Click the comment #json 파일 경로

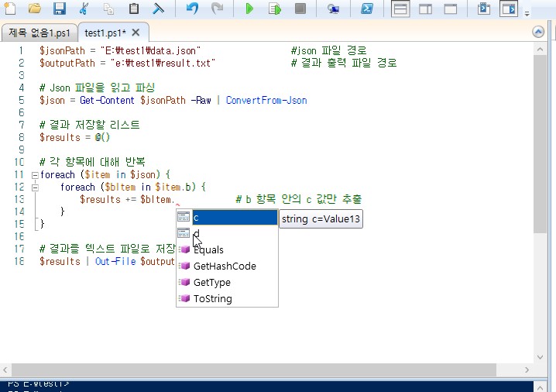(x=328, y=50)
